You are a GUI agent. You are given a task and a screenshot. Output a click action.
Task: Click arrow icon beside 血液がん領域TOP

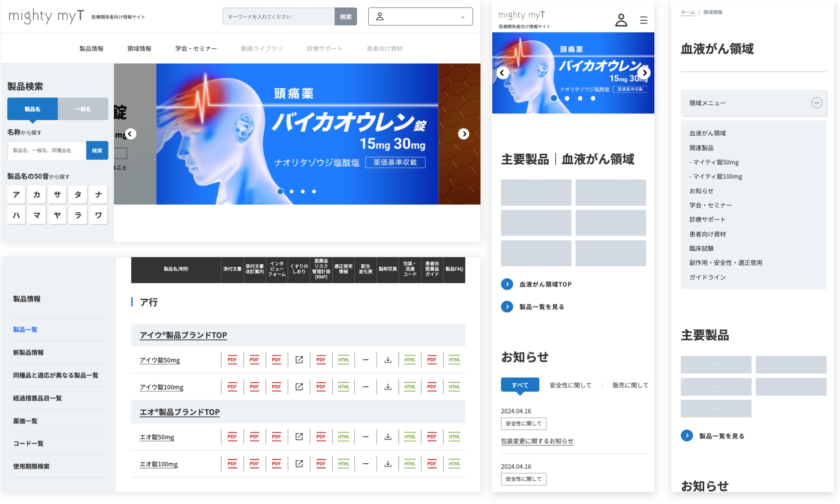click(507, 284)
